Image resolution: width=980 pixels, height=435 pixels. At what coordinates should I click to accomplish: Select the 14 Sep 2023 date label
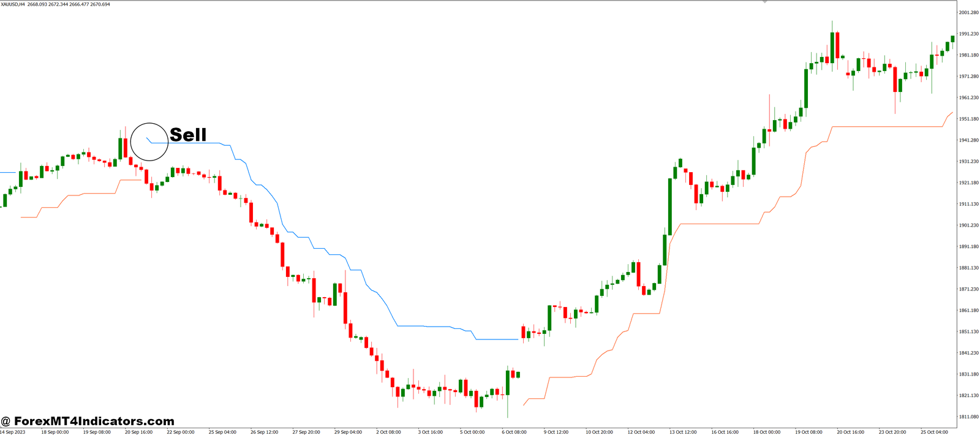pyautogui.click(x=13, y=432)
